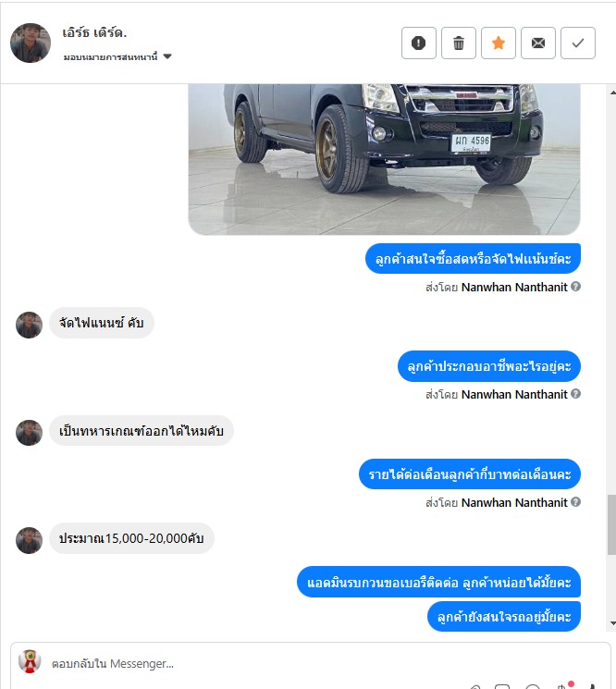Select the ประมาณ15,000-20,000คับ message bubble
The height and width of the screenshot is (689, 616).
click(131, 538)
